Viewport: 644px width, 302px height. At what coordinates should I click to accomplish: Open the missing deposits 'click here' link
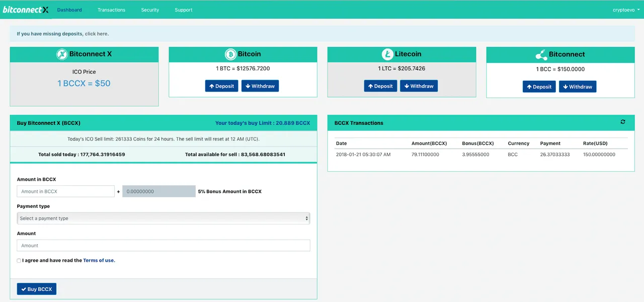coord(97,34)
